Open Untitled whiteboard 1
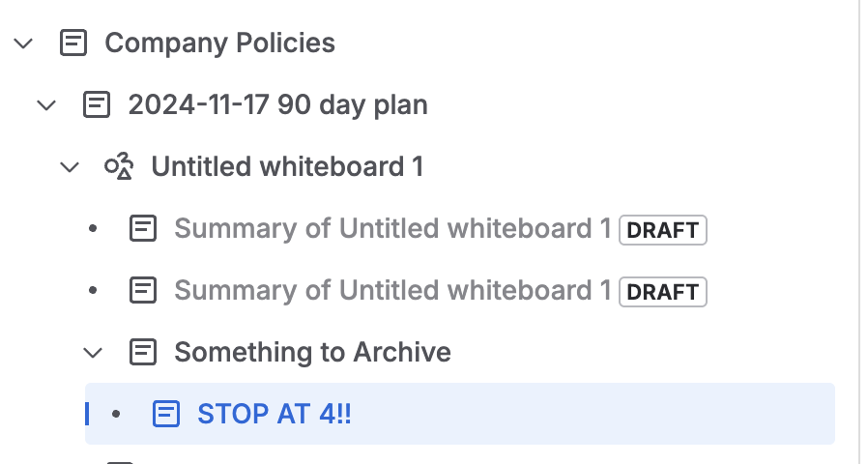Screen dimensions: 868x464 pos(287,167)
